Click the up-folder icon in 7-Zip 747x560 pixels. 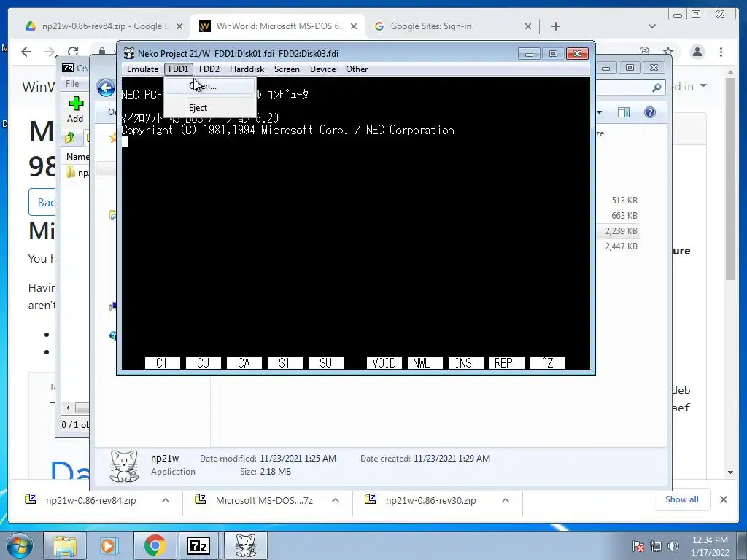point(70,138)
